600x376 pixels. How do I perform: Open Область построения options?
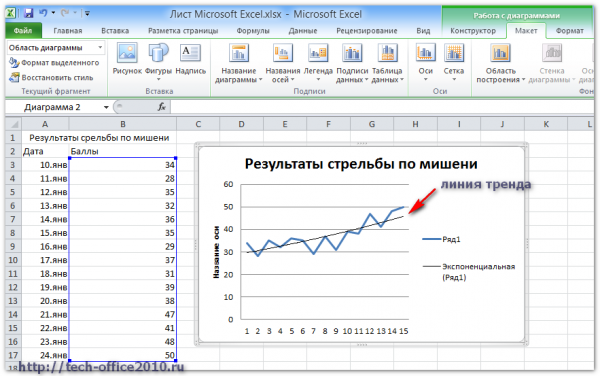501,63
